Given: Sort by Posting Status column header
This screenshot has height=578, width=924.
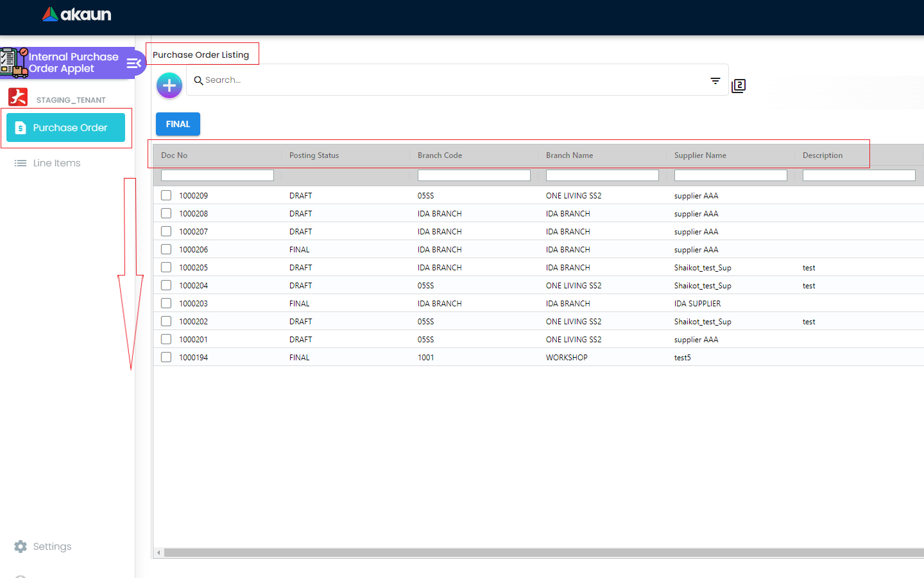Looking at the screenshot, I should (x=314, y=155).
